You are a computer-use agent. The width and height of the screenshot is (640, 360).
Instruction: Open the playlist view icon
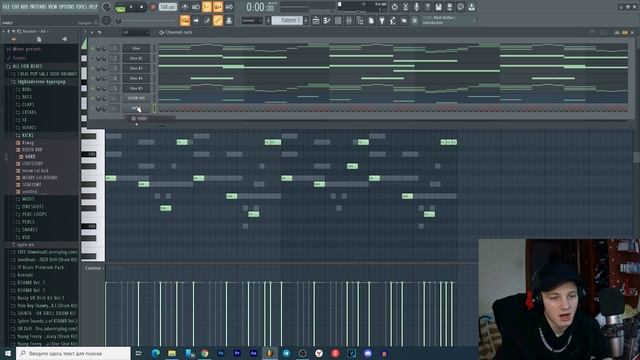(316, 20)
